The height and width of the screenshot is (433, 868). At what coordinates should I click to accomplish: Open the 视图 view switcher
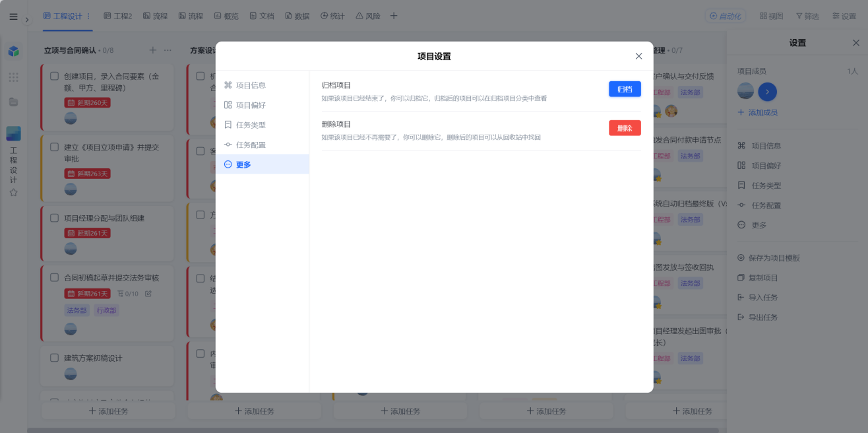tap(772, 16)
